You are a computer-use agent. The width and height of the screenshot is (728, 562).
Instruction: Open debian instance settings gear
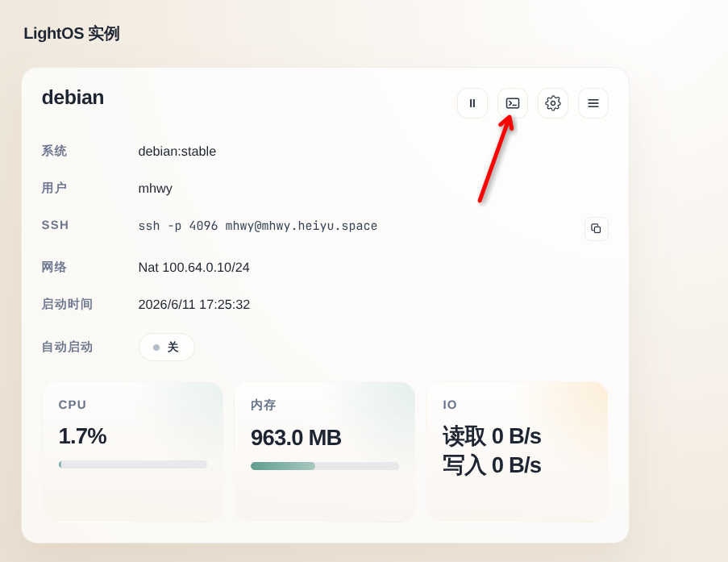(553, 103)
